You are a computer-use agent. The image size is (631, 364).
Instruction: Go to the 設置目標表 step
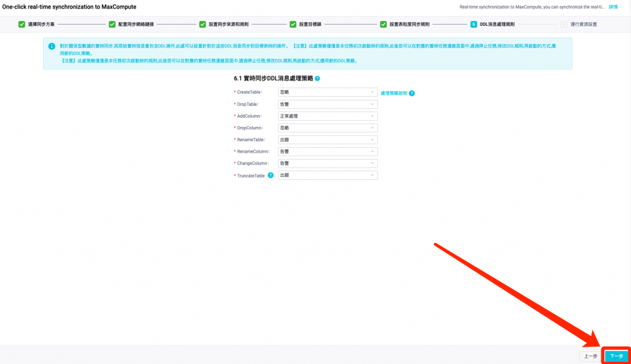311,24
